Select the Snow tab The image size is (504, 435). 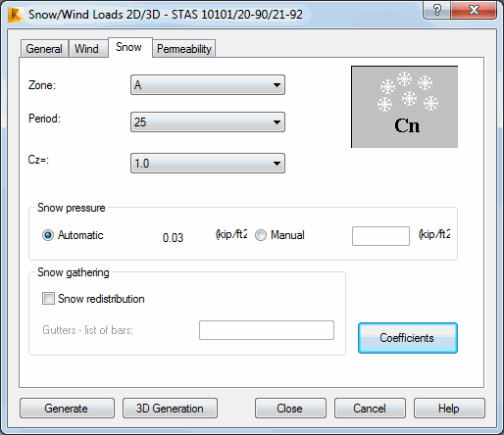click(128, 47)
